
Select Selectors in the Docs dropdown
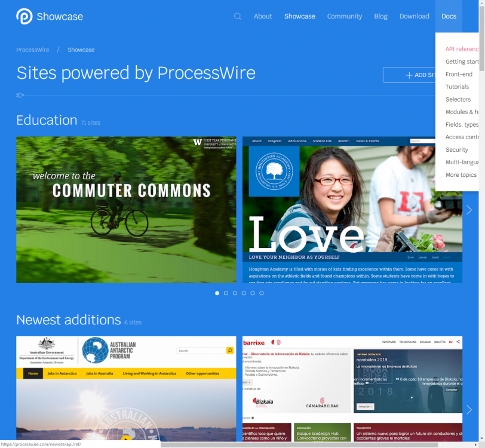tap(458, 99)
